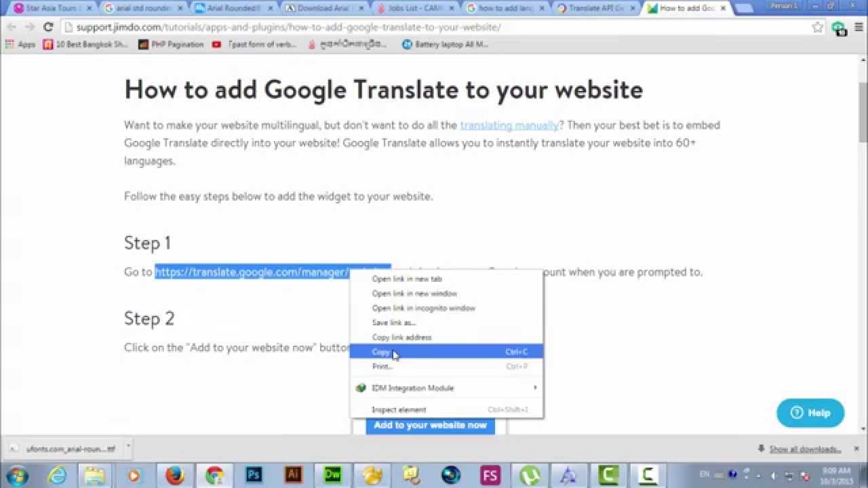The width and height of the screenshot is (868, 488).
Task: Open the first green Camtasia taskbar icon
Action: point(609,474)
